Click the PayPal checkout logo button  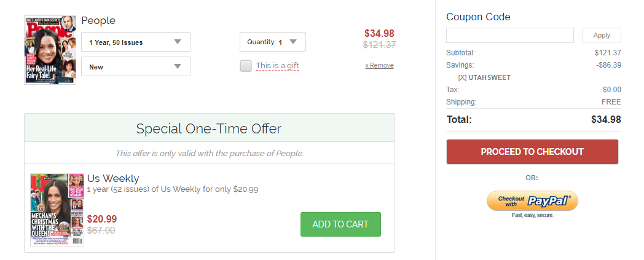[x=532, y=201]
